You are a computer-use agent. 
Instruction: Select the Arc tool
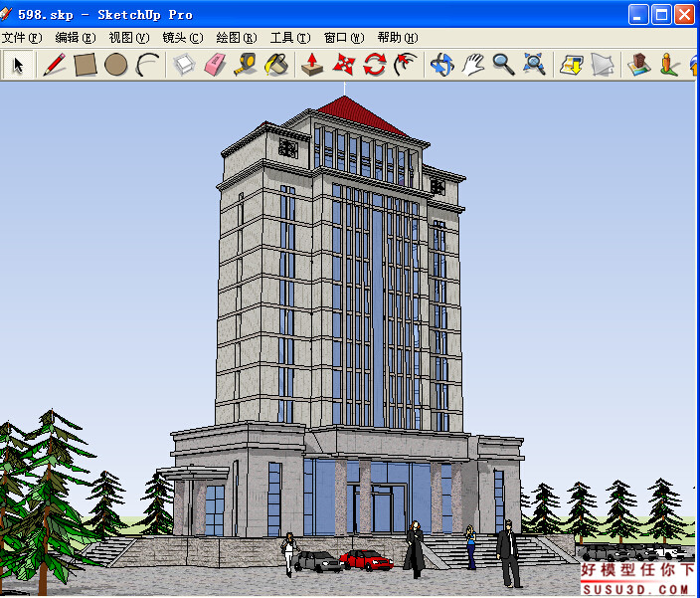147,66
